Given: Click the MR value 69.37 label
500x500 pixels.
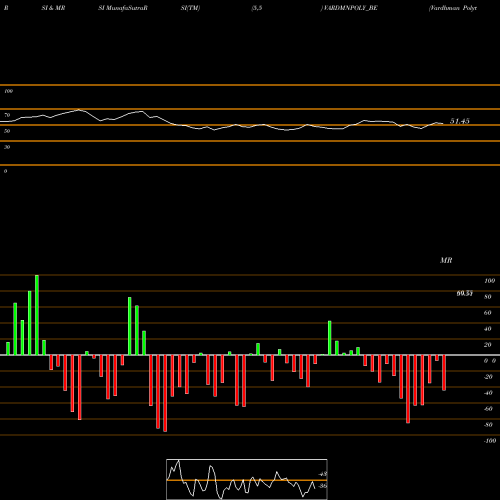Looking at the screenshot, I should coord(465,293).
